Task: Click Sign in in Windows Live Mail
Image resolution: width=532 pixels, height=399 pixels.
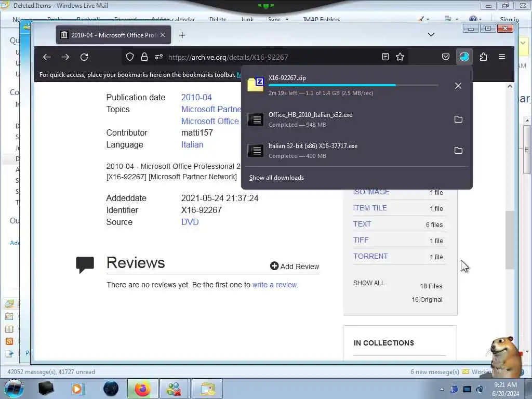Action: coord(509,19)
